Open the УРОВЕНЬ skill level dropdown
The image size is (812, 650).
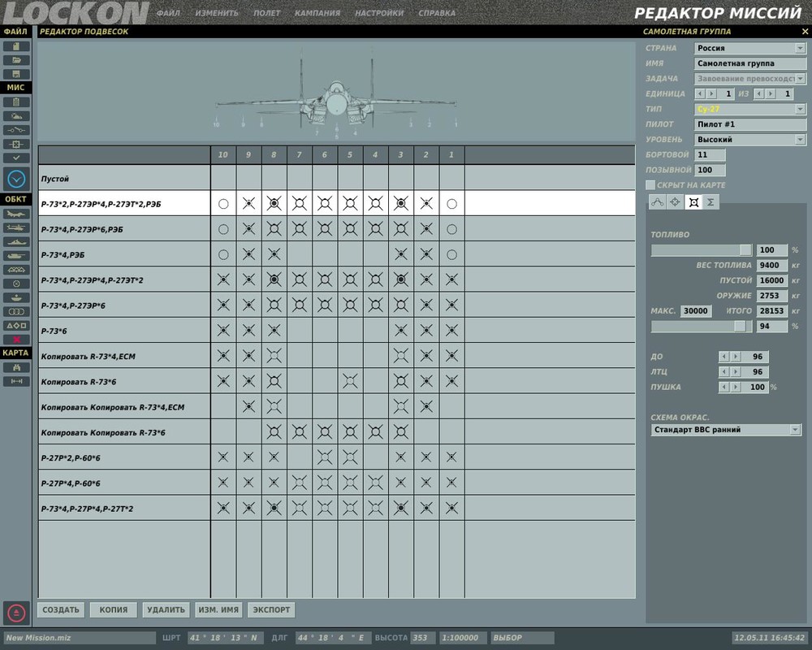[800, 140]
